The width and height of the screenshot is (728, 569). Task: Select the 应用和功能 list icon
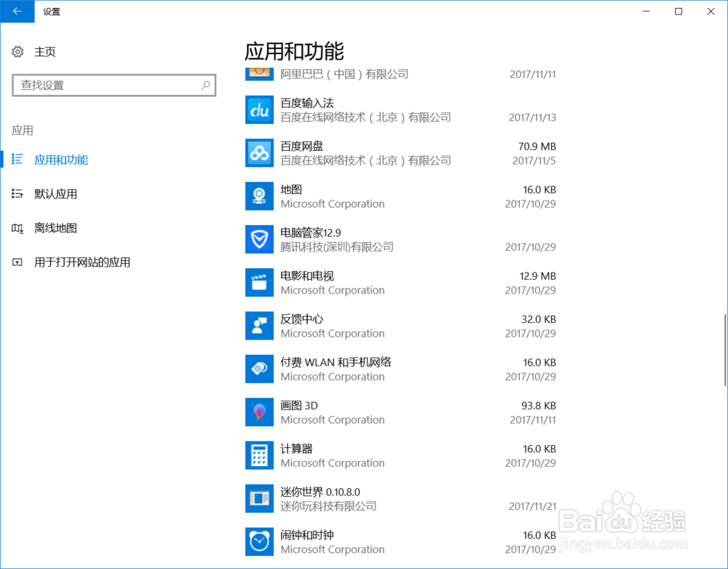[x=17, y=160]
